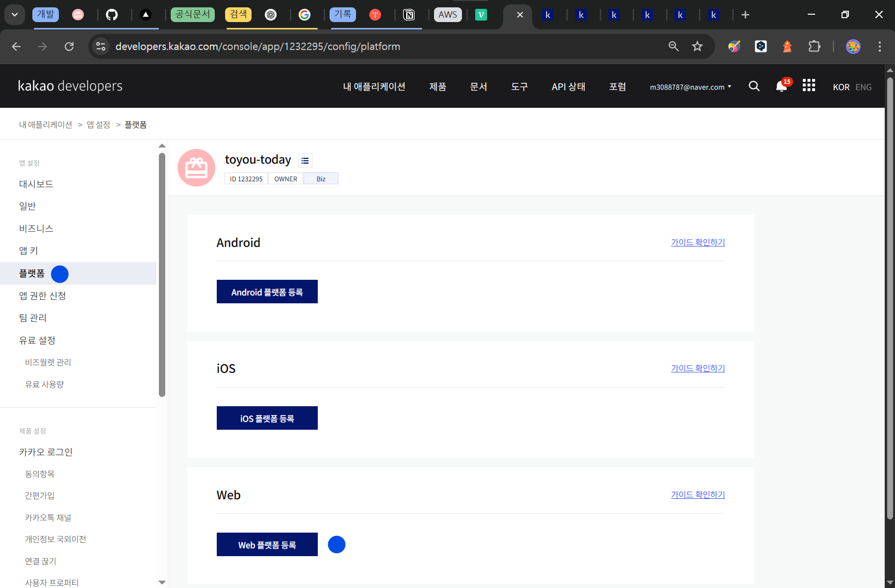895x588 pixels.
Task: Switch language to KOR
Action: pos(841,87)
